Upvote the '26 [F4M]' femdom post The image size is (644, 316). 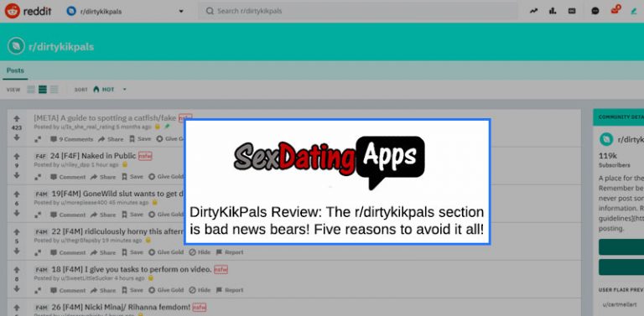tap(17, 308)
